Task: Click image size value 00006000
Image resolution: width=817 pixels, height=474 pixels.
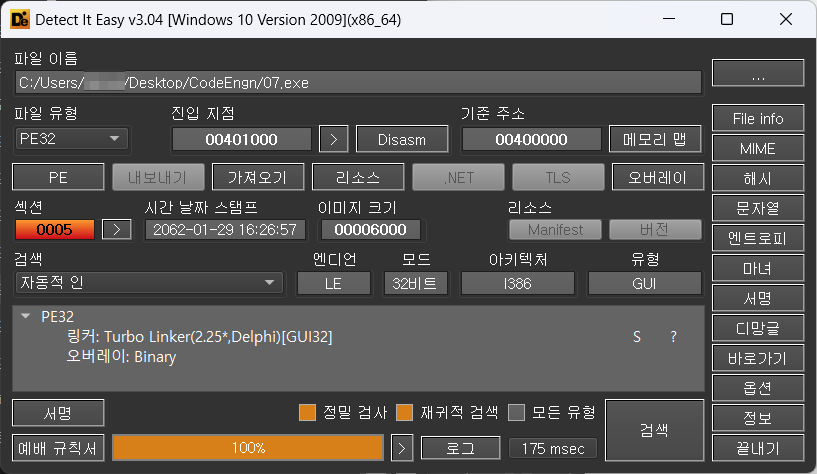Action: pyautogui.click(x=370, y=230)
